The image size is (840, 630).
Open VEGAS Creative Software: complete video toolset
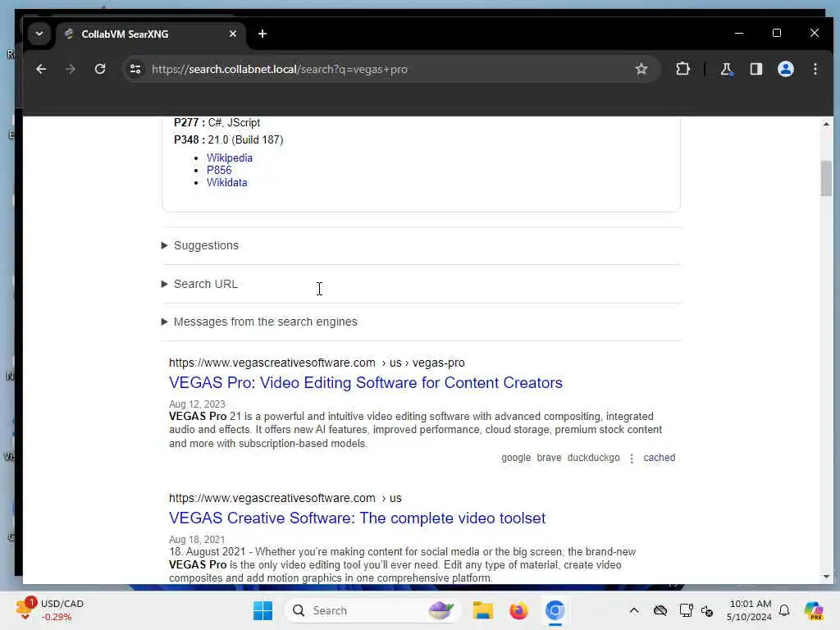point(358,518)
